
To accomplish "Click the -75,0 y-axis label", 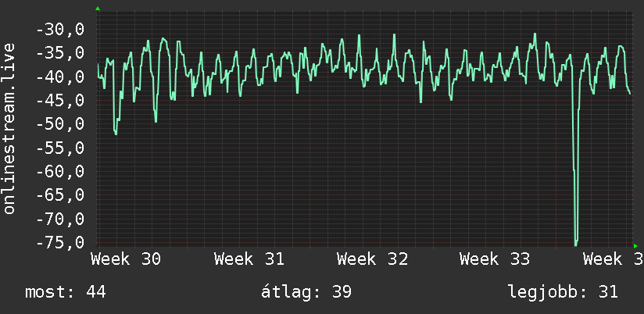I will point(60,242).
